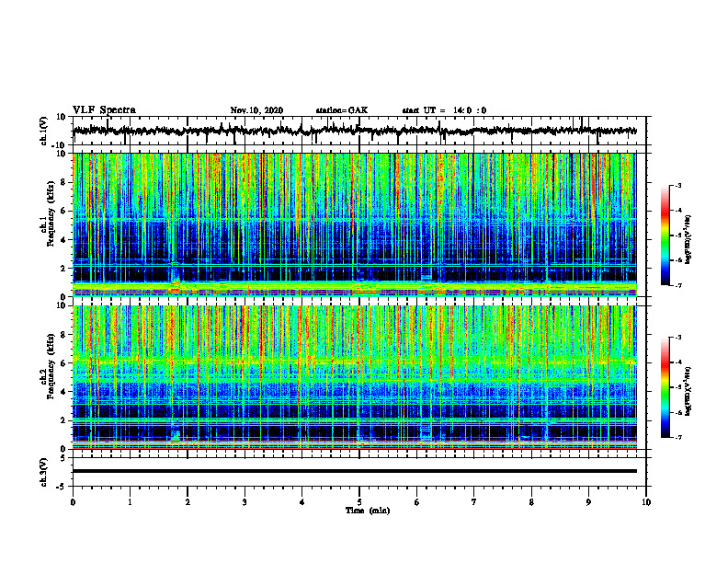Click time axis tick label "4"
Screen dimensions: 728x563
tap(302, 502)
